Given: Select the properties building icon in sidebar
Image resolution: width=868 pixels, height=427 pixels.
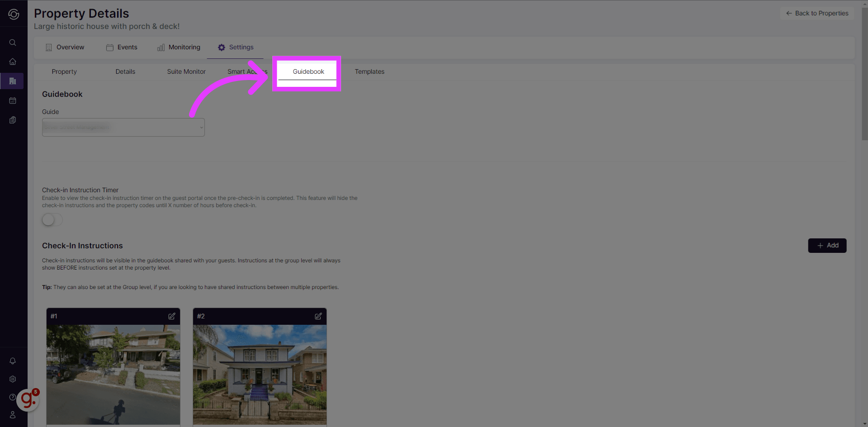Looking at the screenshot, I should (12, 81).
